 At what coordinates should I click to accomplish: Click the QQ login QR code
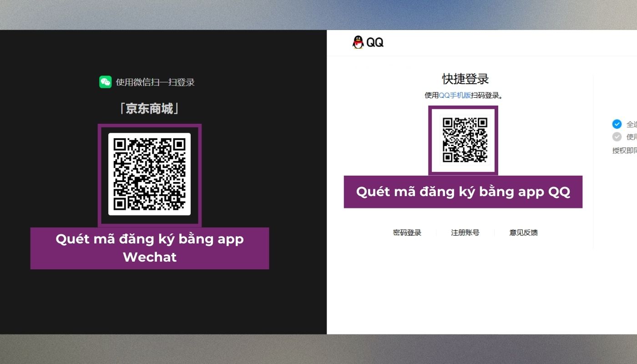tap(465, 140)
